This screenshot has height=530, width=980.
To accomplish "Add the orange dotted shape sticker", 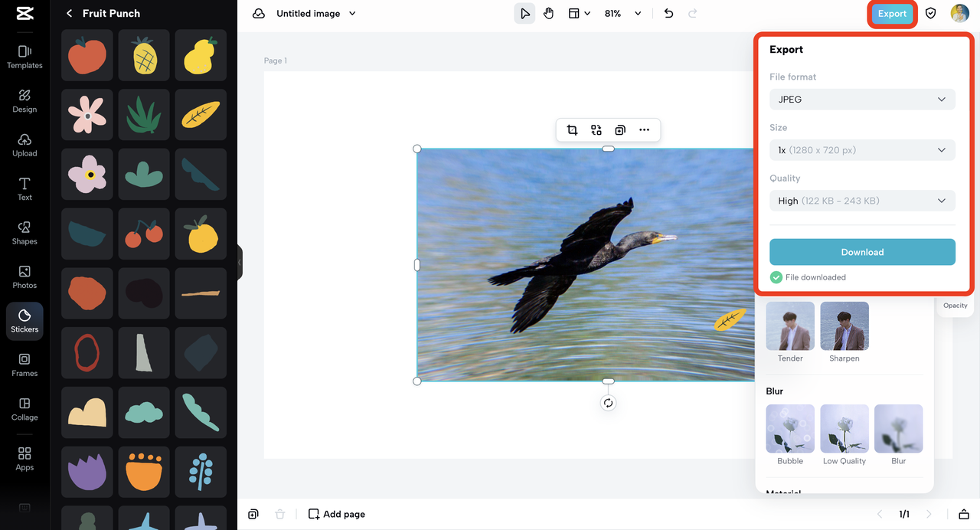I will pos(144,472).
